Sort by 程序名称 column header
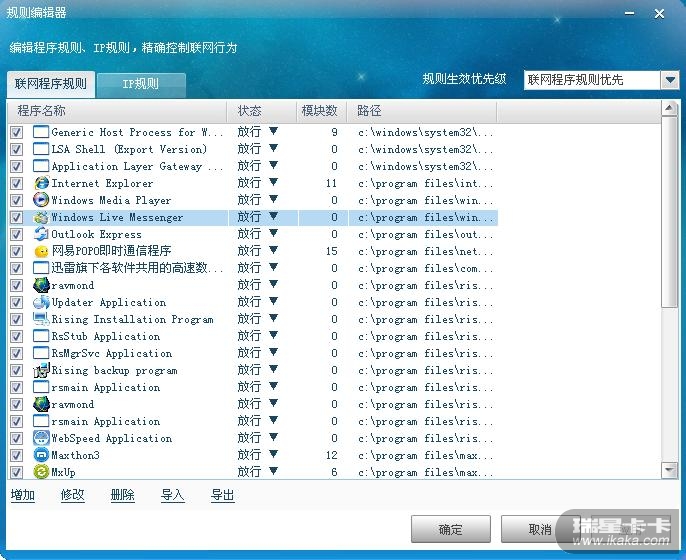The height and width of the screenshot is (560, 686). click(x=117, y=111)
